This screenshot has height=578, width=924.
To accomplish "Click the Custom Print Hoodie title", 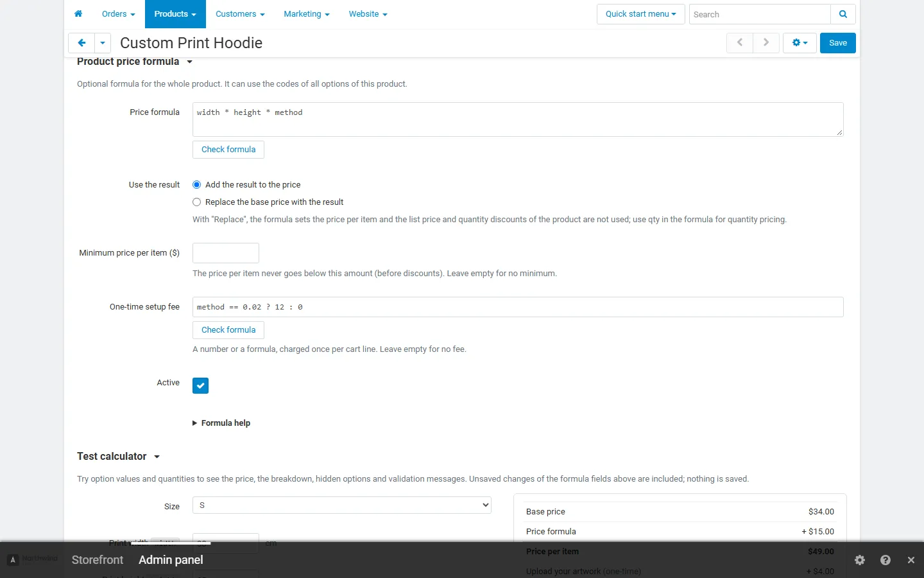I will [191, 43].
